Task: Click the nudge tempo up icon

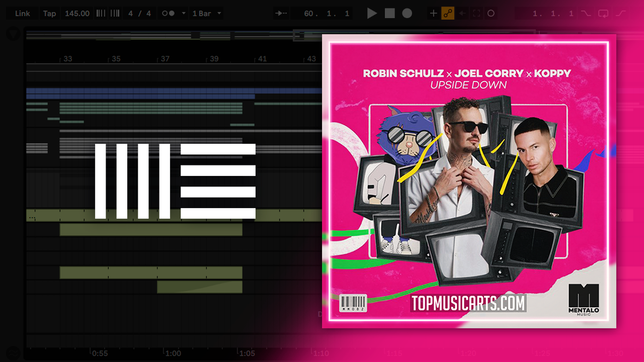Action: click(x=114, y=13)
